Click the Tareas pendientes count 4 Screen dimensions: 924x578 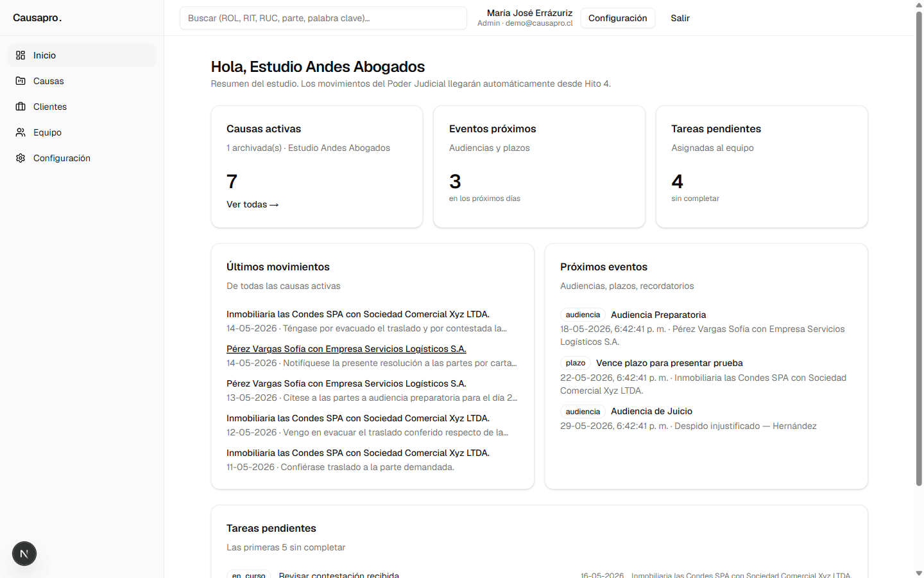(677, 181)
